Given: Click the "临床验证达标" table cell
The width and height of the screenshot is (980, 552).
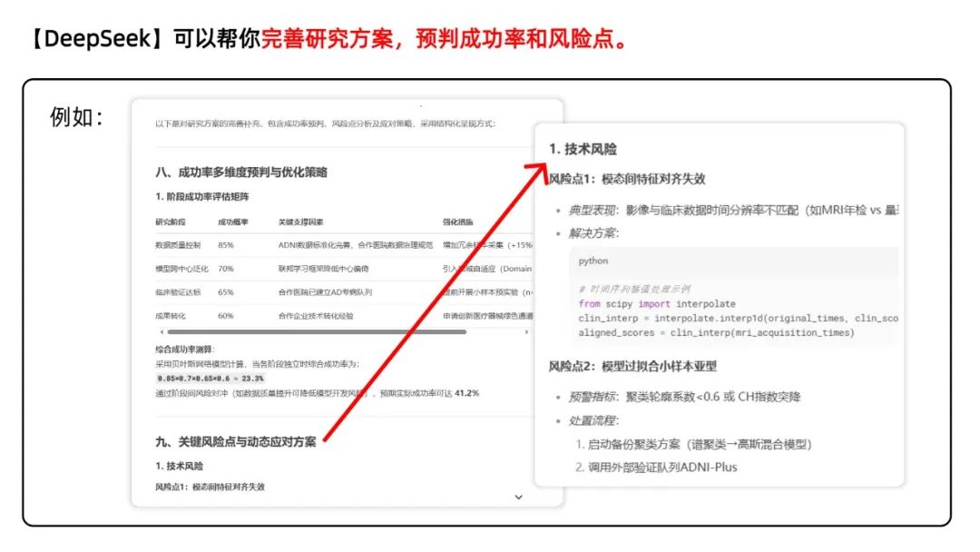Looking at the screenshot, I should pos(178,292).
